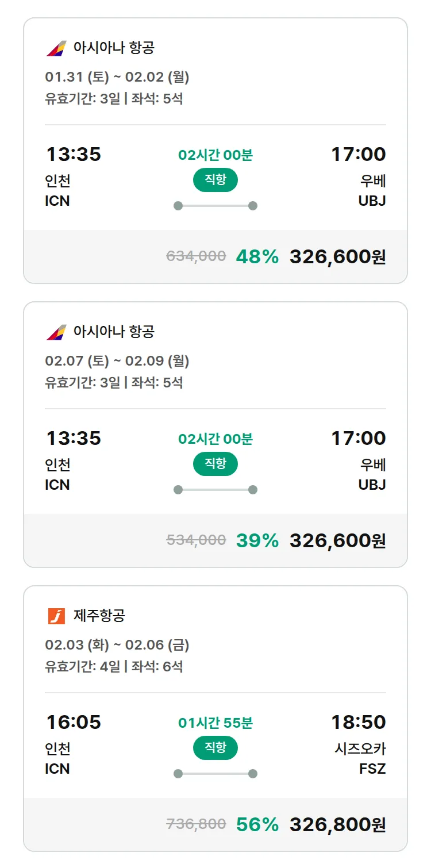Select the 326,800원 Jeju Air price
The width and height of the screenshot is (431, 868).
point(337,824)
